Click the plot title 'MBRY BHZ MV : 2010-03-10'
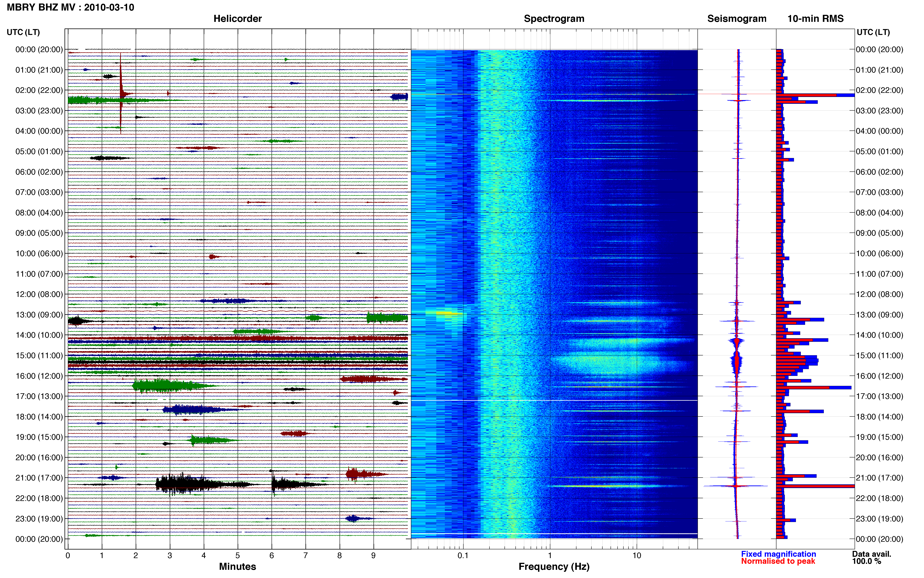 click(x=70, y=7)
